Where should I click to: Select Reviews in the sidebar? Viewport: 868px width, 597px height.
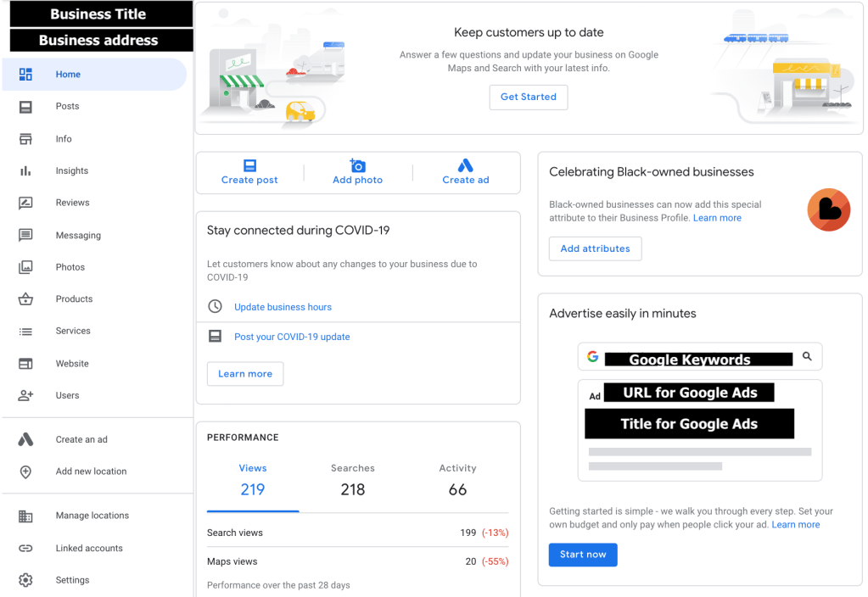tap(72, 203)
